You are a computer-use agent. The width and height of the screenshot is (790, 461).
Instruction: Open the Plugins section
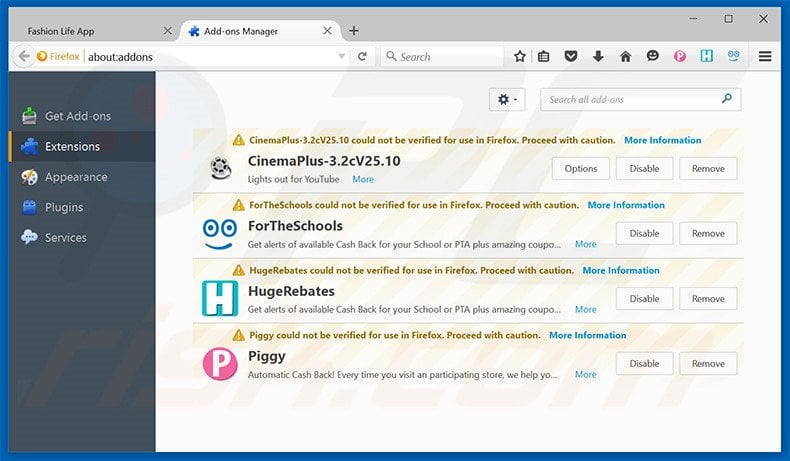[82, 207]
